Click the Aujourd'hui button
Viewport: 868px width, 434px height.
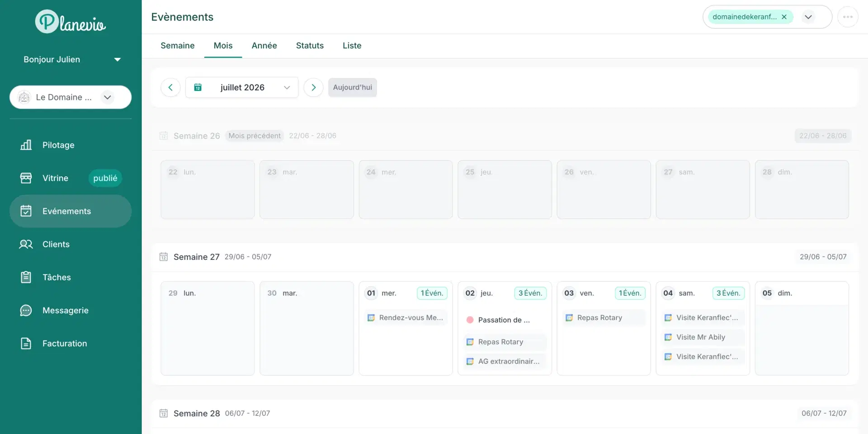pyautogui.click(x=352, y=87)
